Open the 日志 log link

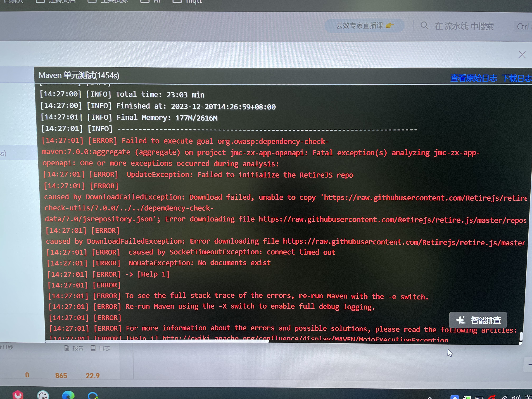100,348
